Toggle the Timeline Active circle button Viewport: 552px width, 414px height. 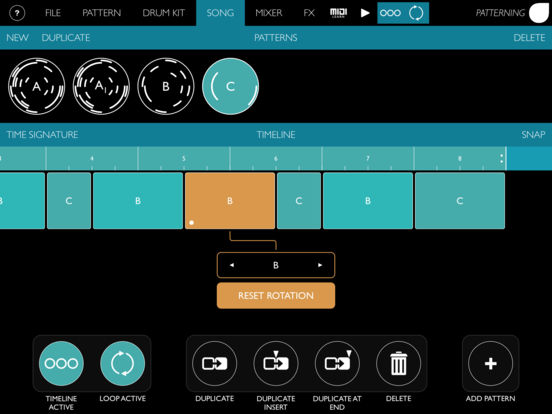pos(61,363)
